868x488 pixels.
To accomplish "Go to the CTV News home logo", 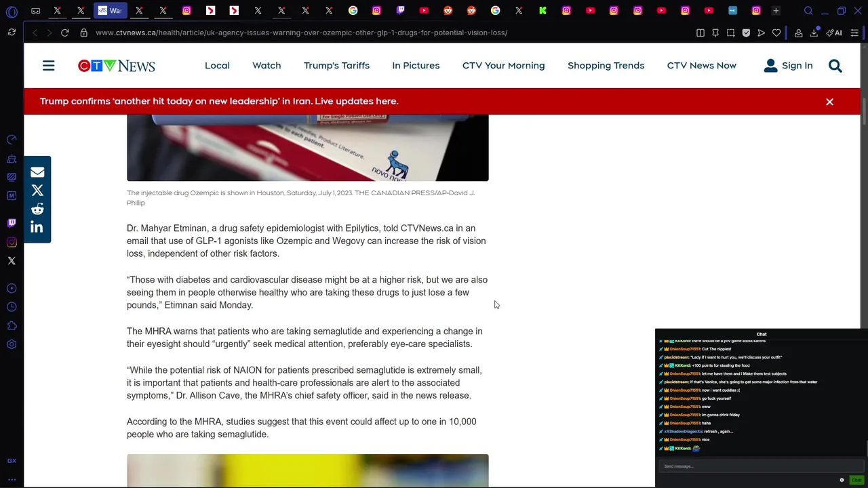I will pyautogui.click(x=116, y=66).
